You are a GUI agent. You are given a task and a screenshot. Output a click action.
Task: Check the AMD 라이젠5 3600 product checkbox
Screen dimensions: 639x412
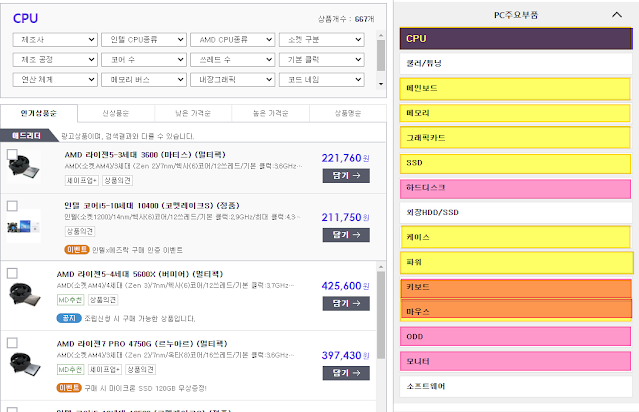(x=12, y=154)
